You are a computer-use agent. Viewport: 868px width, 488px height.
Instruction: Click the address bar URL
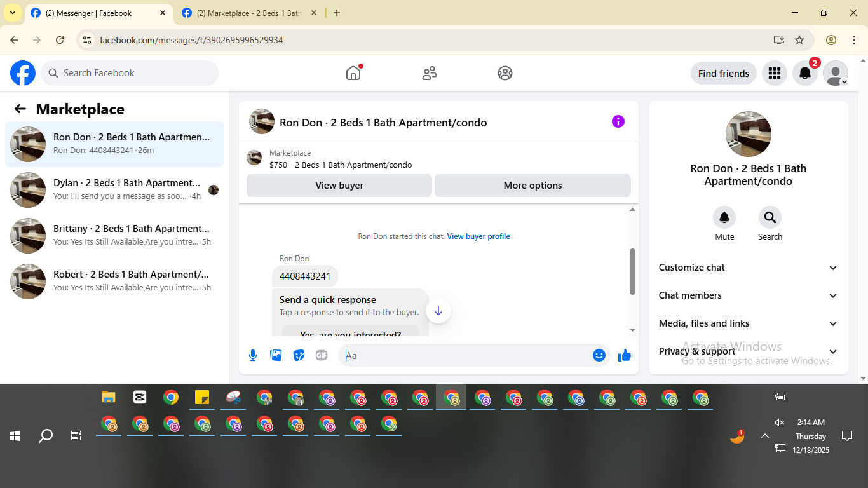191,40
